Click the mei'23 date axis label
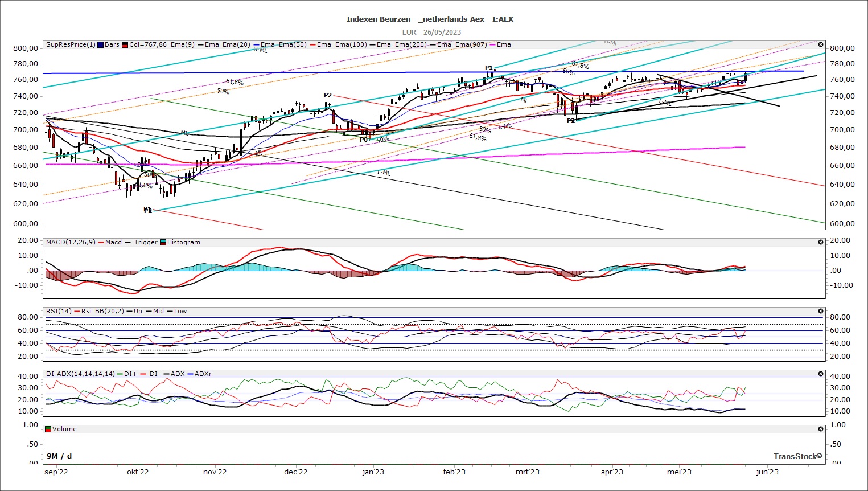 coord(679,472)
